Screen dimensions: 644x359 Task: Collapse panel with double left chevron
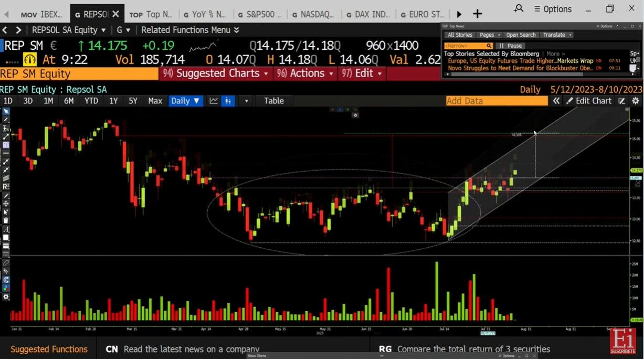556,101
